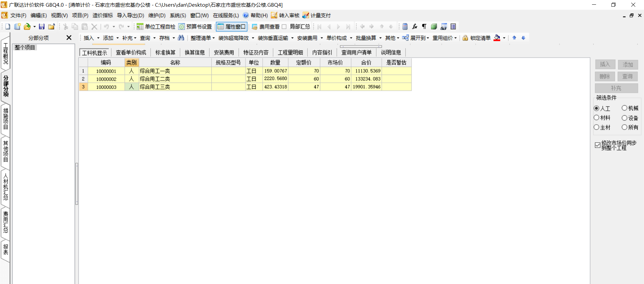The width and height of the screenshot is (644, 284).
Task: Open the fill color dropdown arrow
Action: [x=504, y=38]
